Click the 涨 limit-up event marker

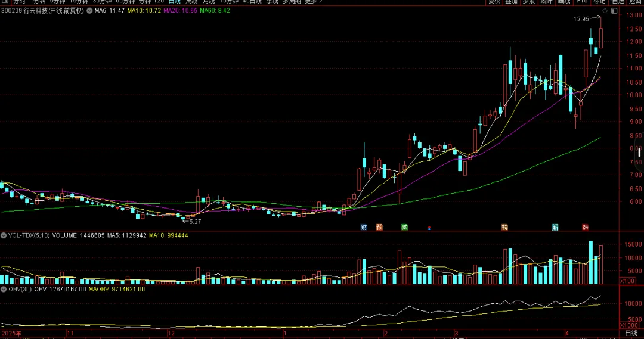(585, 227)
